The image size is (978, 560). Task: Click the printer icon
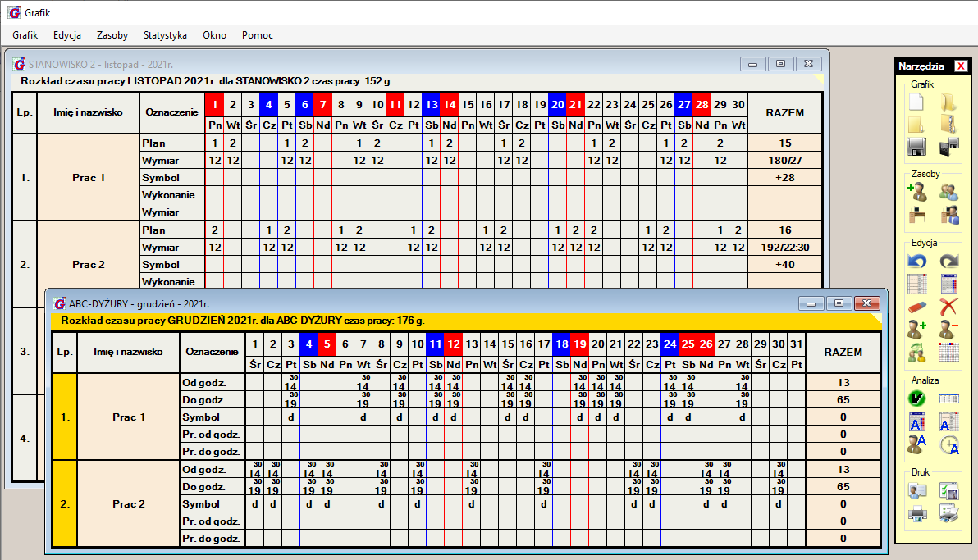pos(916,514)
